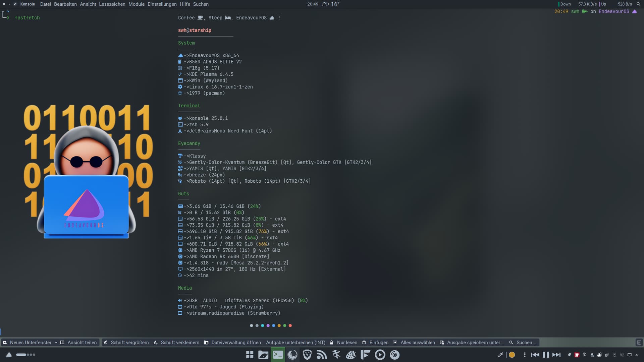Launch the Strawberry music player icon

(x=351, y=355)
